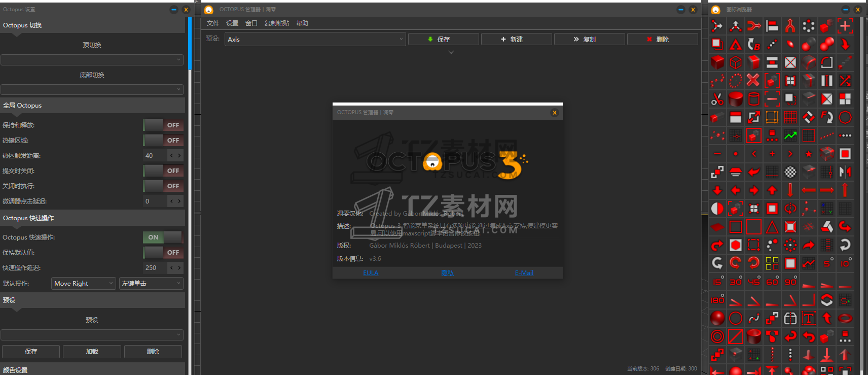Choose the checkerboard sphere icon
The width and height of the screenshot is (868, 375).
click(x=790, y=172)
